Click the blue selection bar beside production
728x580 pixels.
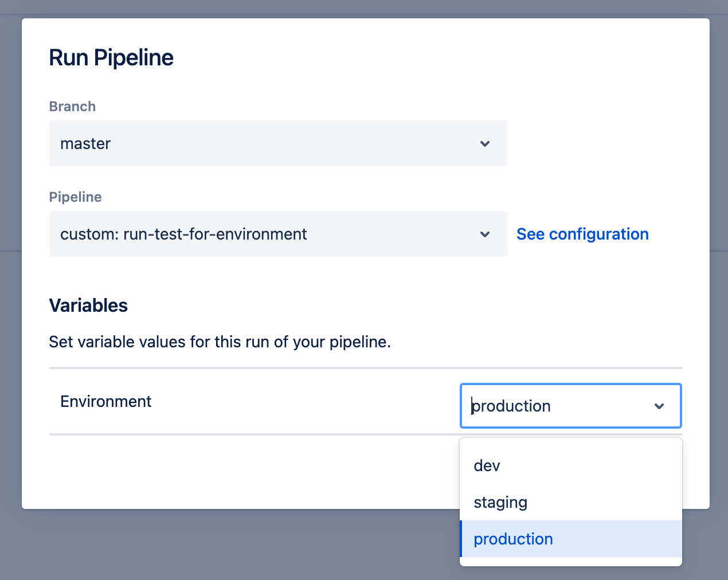(x=461, y=539)
